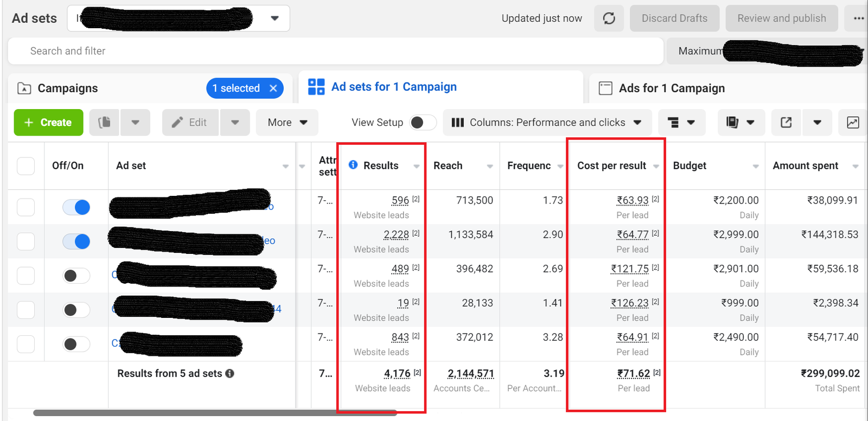Viewport: 868px width, 421px height.
Task: Click the horizontal scrollbar below the table
Action: click(x=214, y=413)
